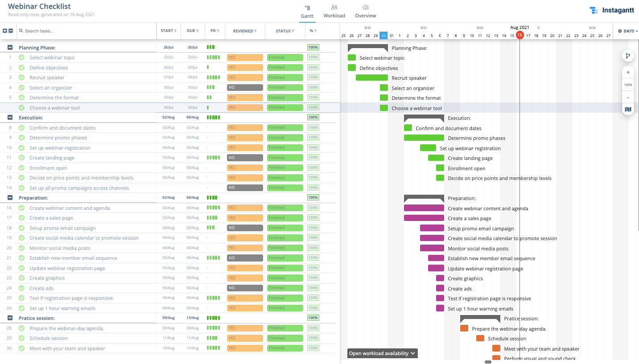Toggle checkmark for Create landing page

(x=21, y=158)
